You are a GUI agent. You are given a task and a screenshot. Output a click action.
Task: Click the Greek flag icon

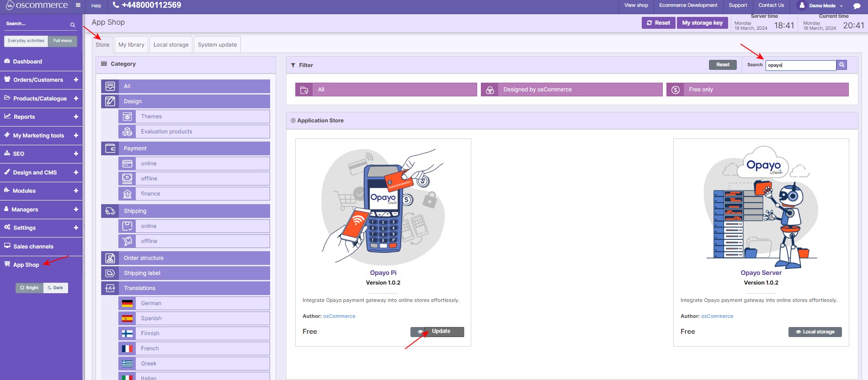point(128,364)
